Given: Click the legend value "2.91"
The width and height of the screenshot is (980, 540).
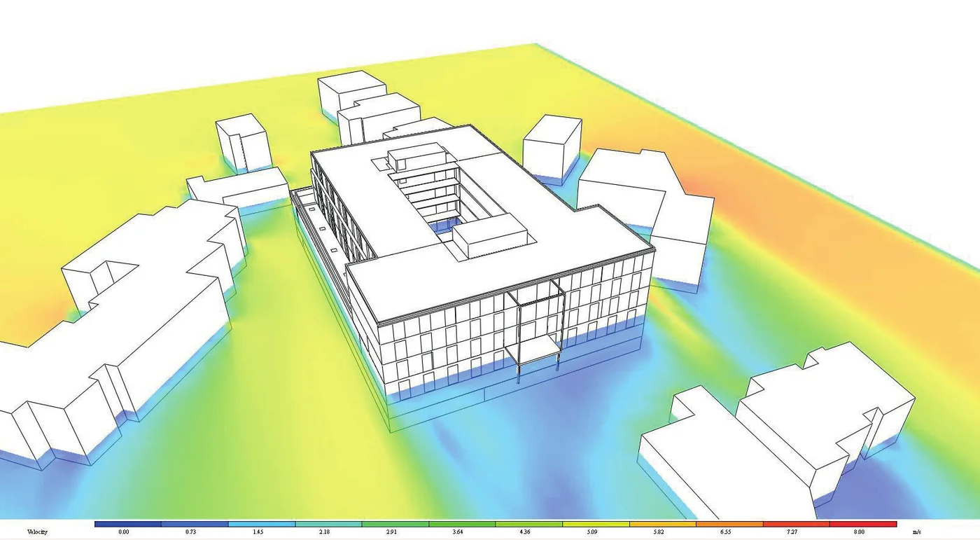Looking at the screenshot, I should (391, 532).
